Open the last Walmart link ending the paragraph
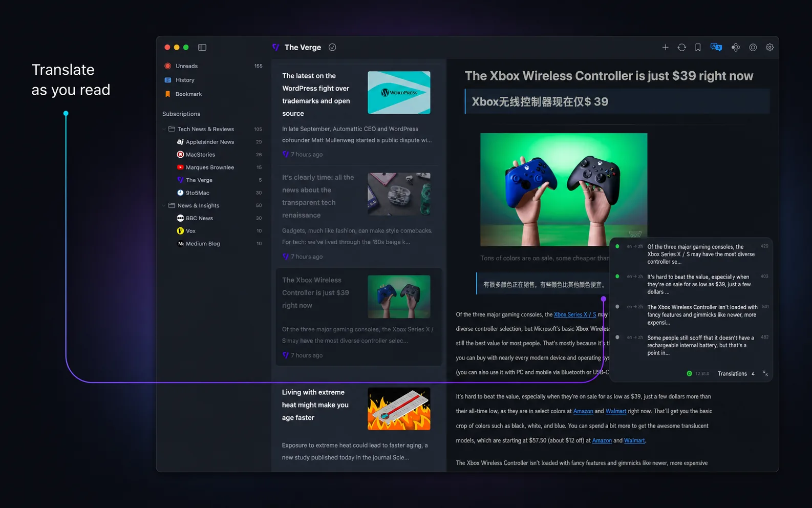812x508 pixels. pos(634,440)
